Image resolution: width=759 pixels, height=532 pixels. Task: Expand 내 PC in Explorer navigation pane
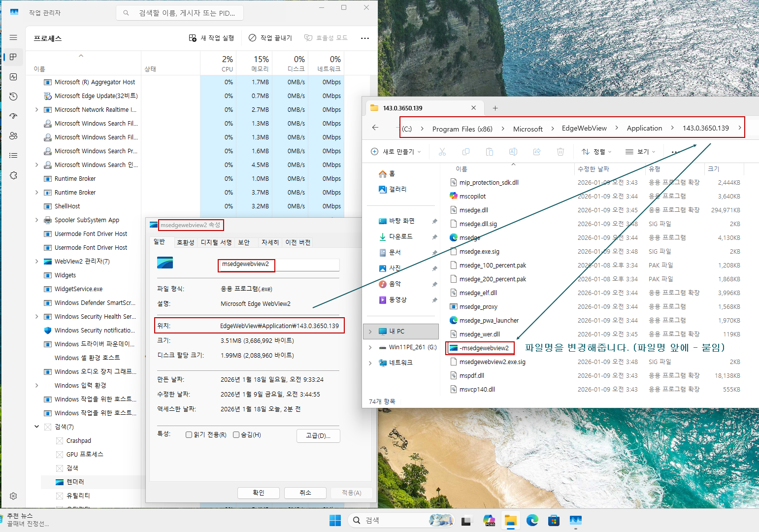(370, 332)
